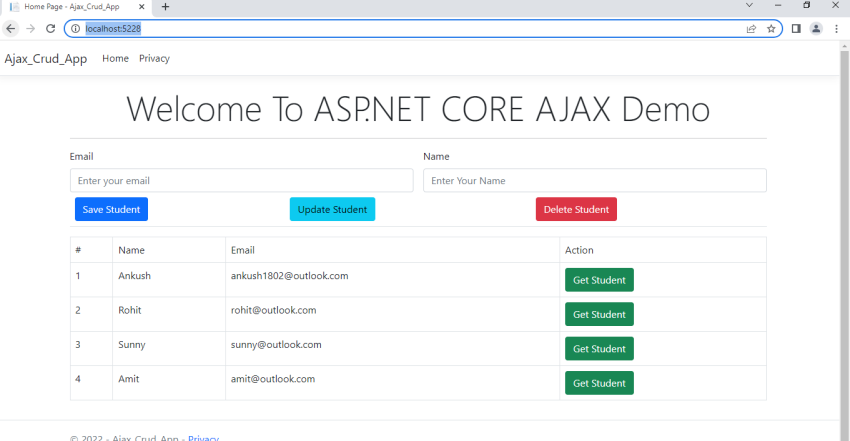Click the Ankush name cell
This screenshot has height=441, width=850.
point(169,280)
